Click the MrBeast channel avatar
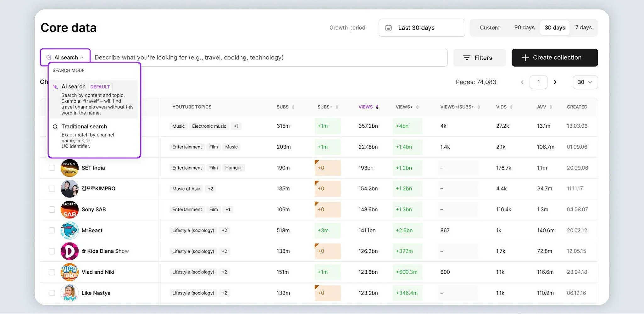 pyautogui.click(x=69, y=230)
